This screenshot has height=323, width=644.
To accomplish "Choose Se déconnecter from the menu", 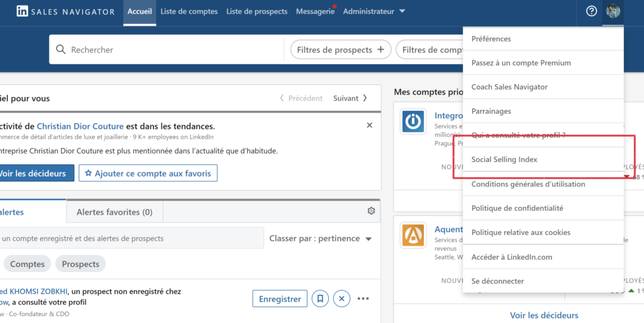I will tap(497, 281).
